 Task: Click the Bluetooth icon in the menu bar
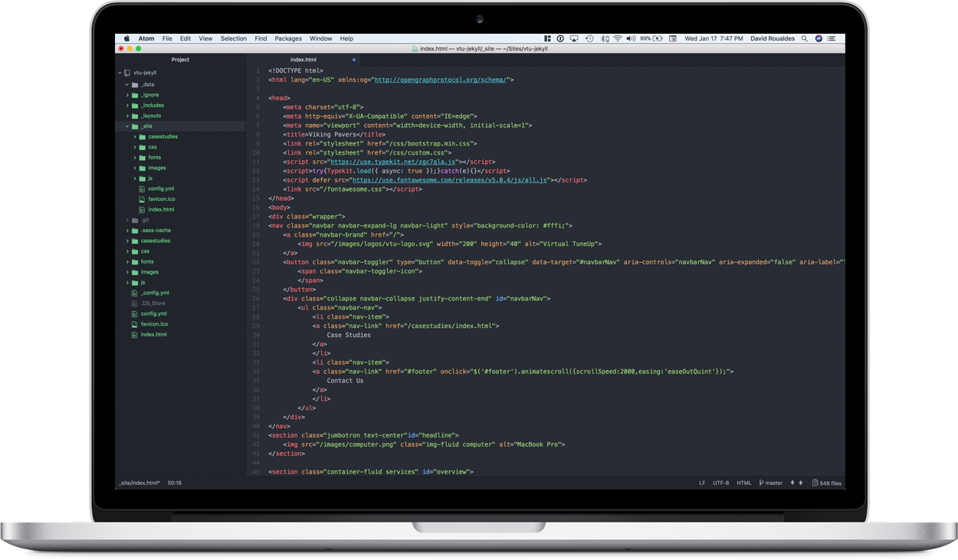pos(602,38)
